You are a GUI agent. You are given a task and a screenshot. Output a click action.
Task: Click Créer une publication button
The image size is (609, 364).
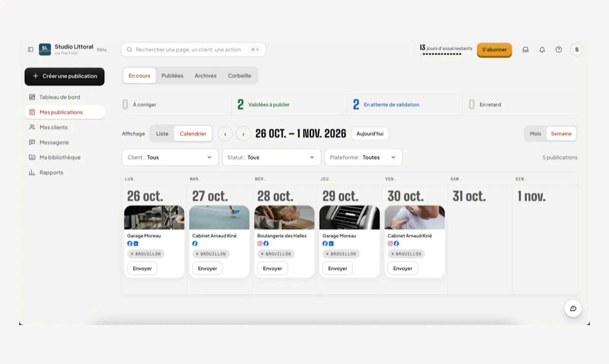pyautogui.click(x=64, y=76)
